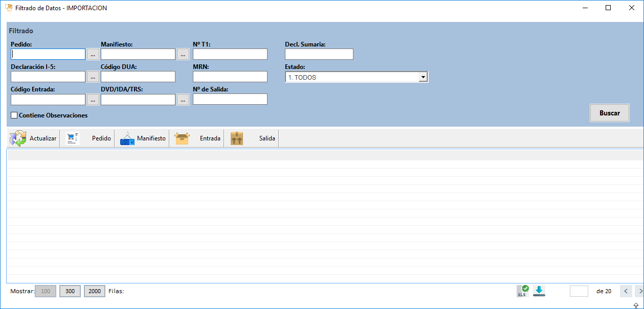This screenshot has width=644, height=309.
Task: Open the Declaración I-5 lookup button
Action: pyautogui.click(x=93, y=77)
